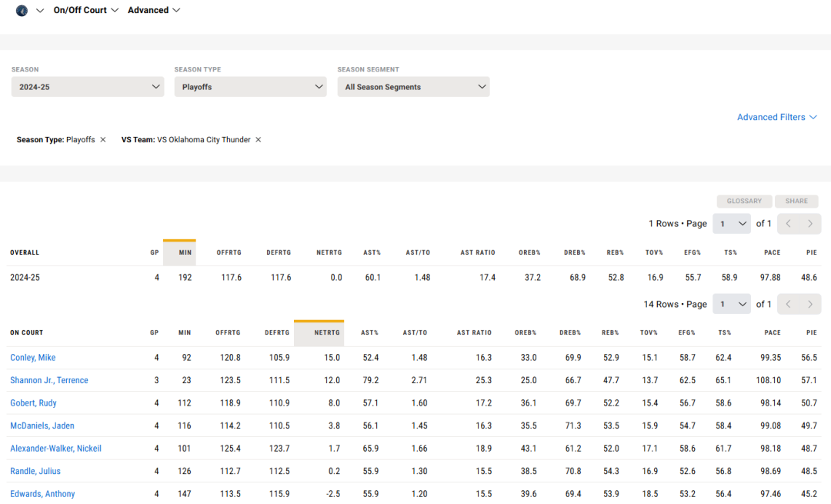Sort On Court table by PACE column
The width and height of the screenshot is (831, 504).
(773, 333)
